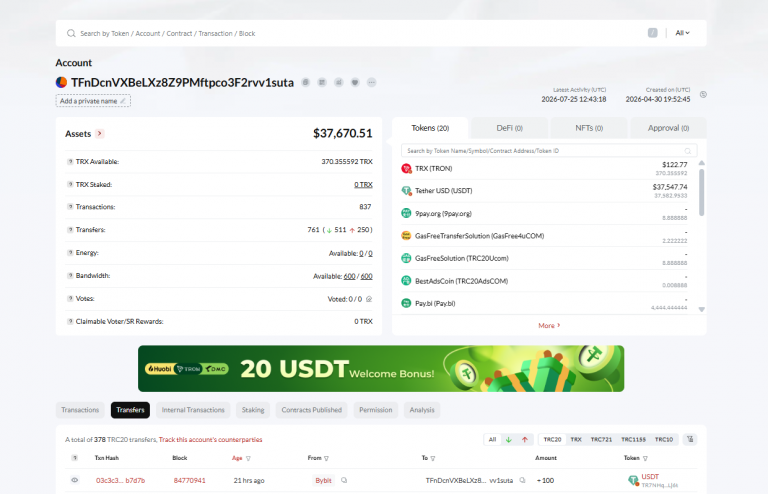Switch to the Tokens (20) tab
The image size is (768, 494).
pos(430,128)
